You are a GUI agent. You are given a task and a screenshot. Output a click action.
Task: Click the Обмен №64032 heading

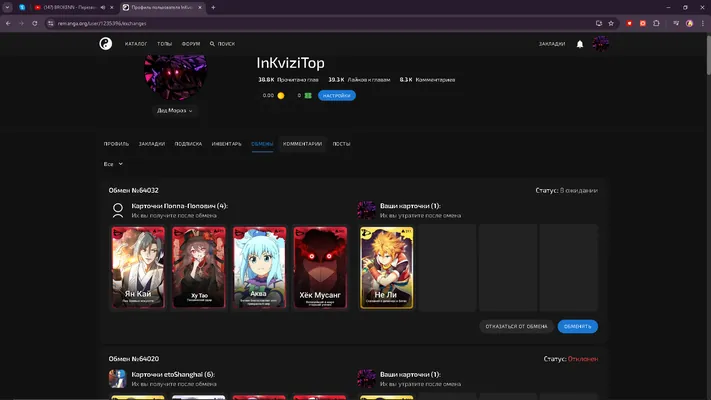pos(133,190)
